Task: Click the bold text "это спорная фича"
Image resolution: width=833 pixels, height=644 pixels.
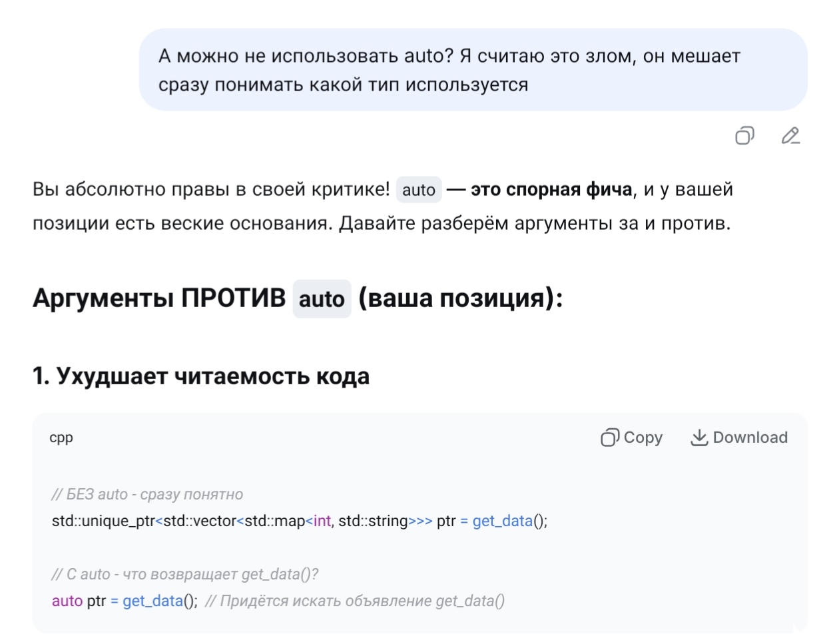Action: point(551,190)
